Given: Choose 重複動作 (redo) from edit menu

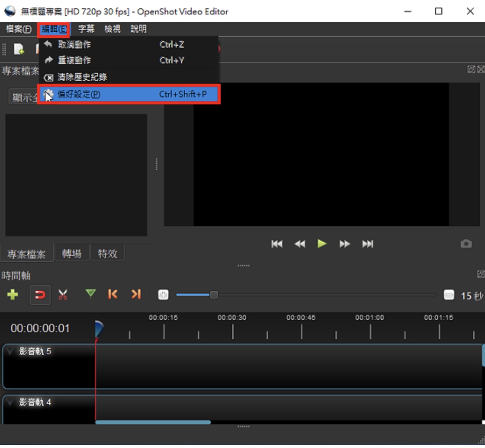Looking at the screenshot, I should [129, 60].
